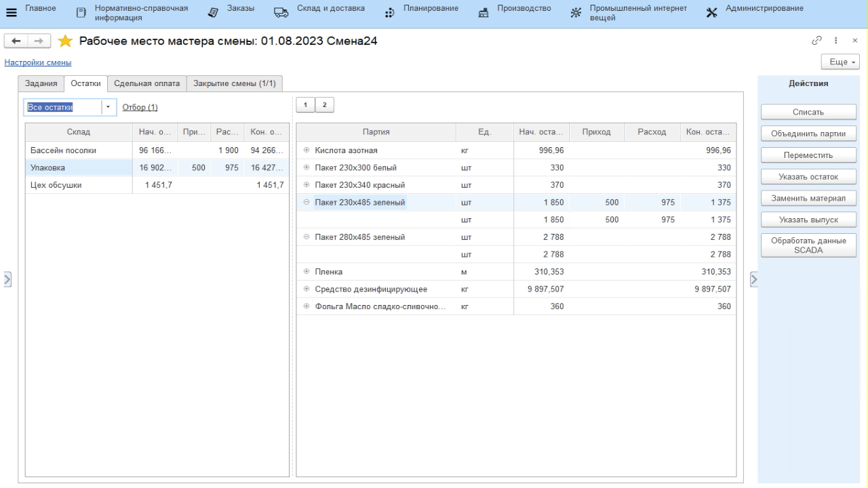
Task: Open the Настройки смены link
Action: coord(38,63)
